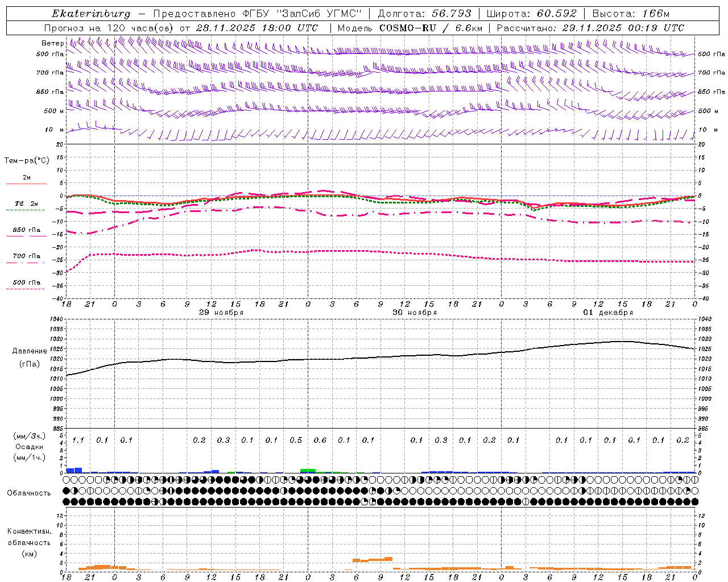Click the 'Облачность' cloud cover label
This screenshot has height=582, width=728.
pyautogui.click(x=29, y=493)
